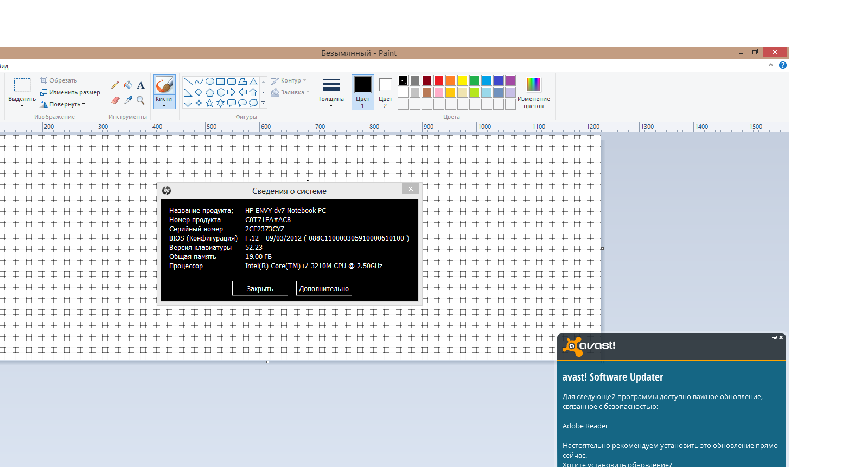This screenshot has width=868, height=467.
Task: Switch to the Цвет 2 background color slot
Action: (385, 92)
